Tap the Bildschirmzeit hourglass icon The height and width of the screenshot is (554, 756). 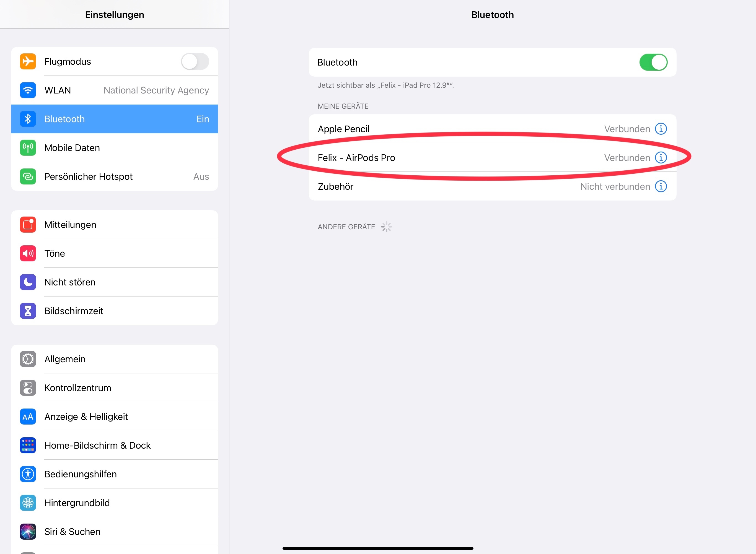[28, 311]
